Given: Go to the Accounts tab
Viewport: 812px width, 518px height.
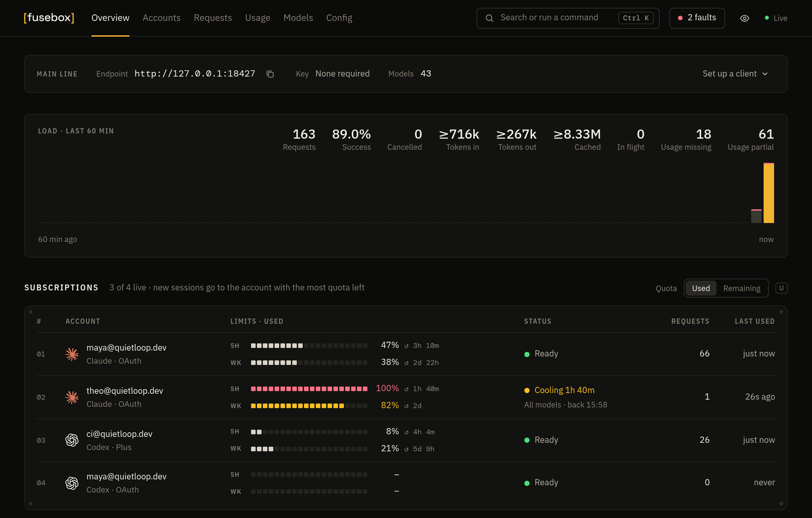Looking at the screenshot, I should pyautogui.click(x=161, y=18).
